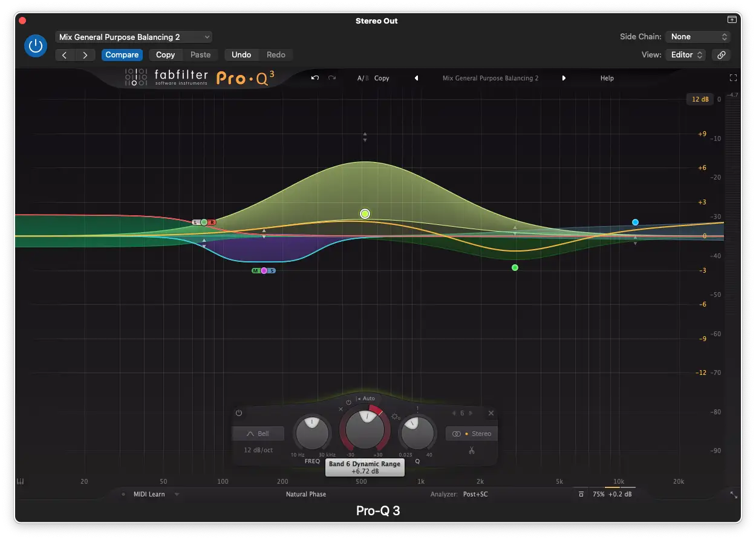Expand the View Editor dropdown
The image size is (756, 540).
click(686, 54)
